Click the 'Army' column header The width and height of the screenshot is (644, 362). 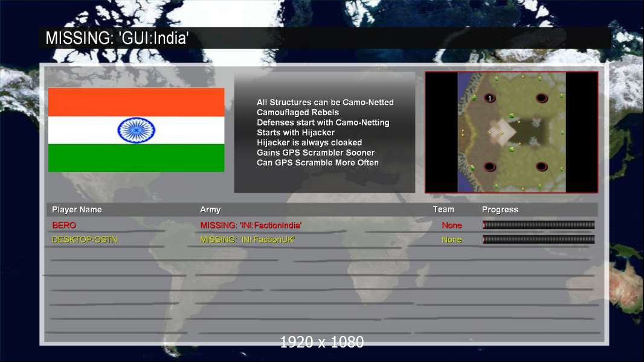coord(210,209)
